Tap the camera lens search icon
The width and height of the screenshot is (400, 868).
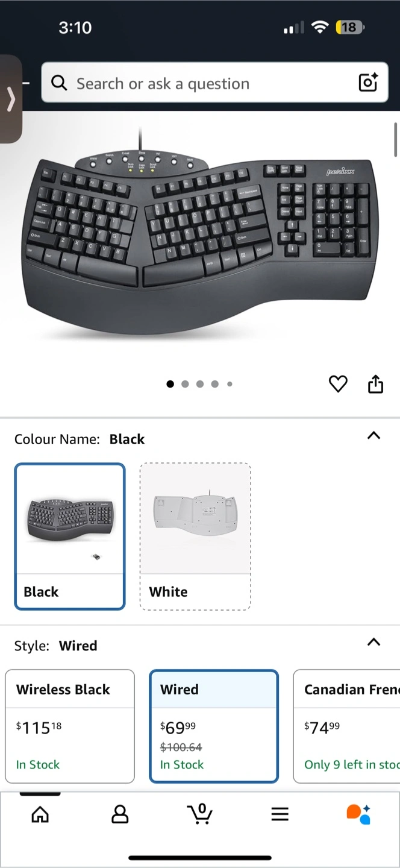coord(368,82)
